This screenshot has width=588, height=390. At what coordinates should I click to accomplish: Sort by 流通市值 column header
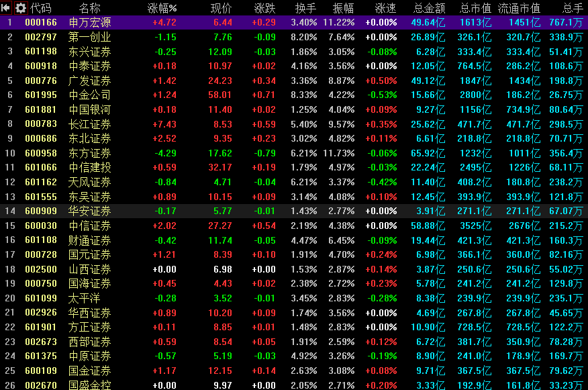click(519, 8)
